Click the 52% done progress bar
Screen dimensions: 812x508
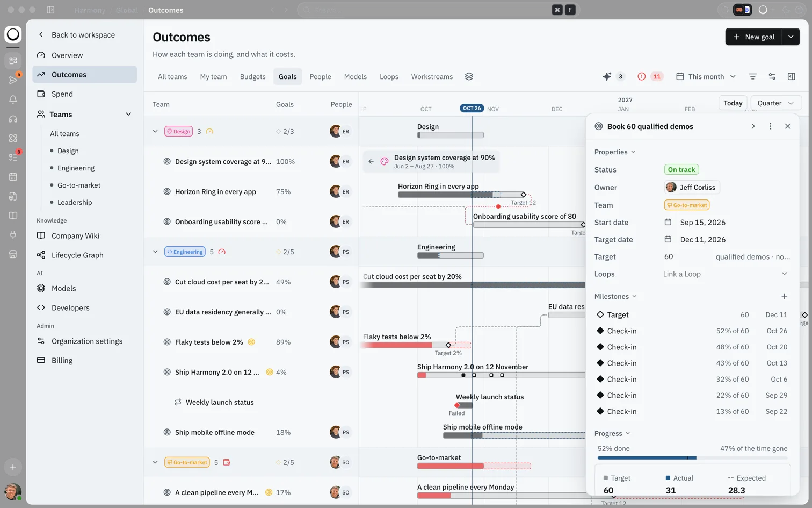tap(692, 458)
